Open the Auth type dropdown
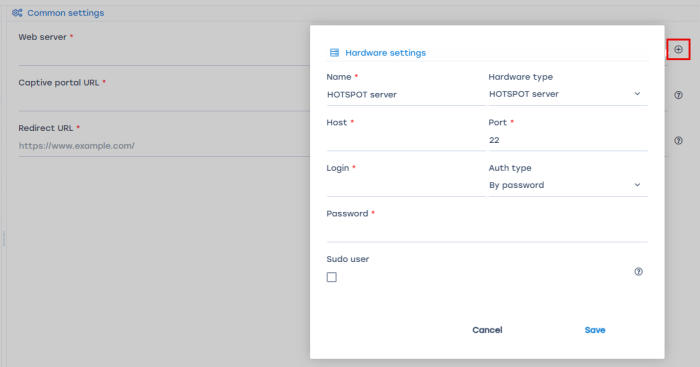 point(568,185)
